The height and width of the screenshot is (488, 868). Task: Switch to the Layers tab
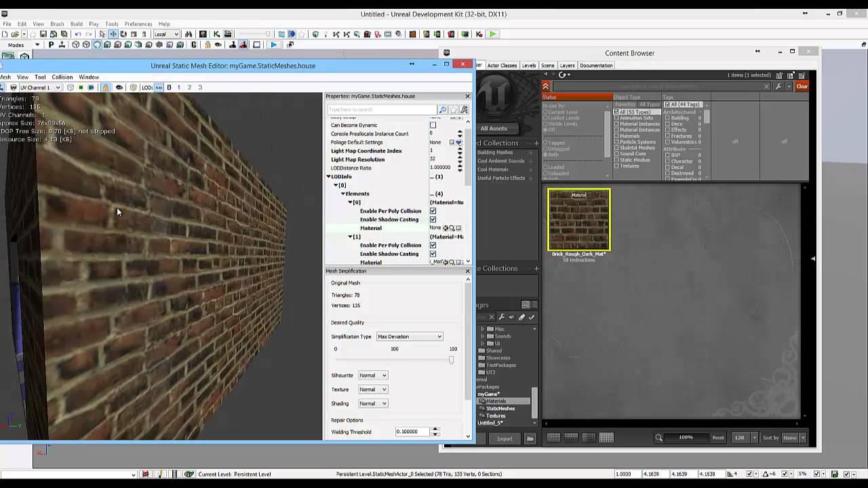(567, 66)
